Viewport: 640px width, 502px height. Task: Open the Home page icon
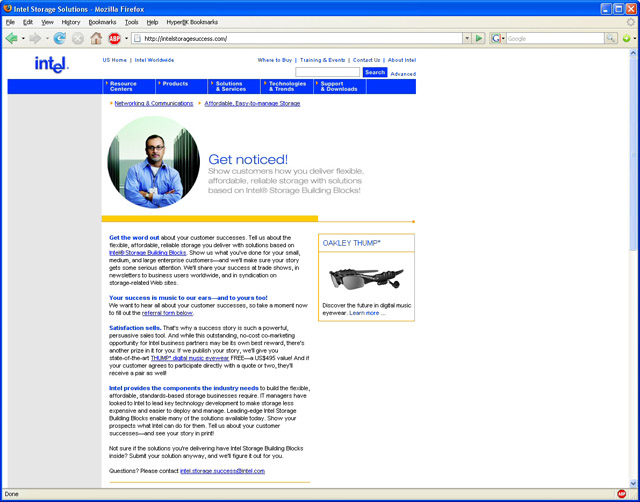click(96, 38)
